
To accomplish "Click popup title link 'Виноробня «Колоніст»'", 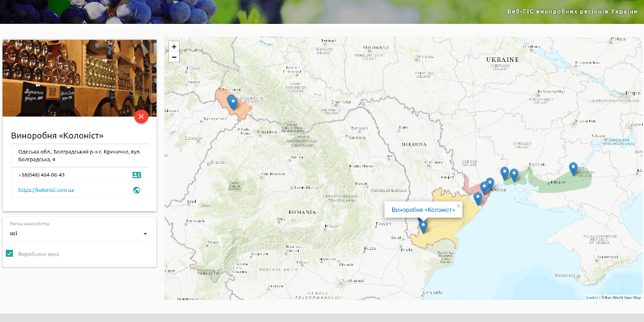I will 423,210.
